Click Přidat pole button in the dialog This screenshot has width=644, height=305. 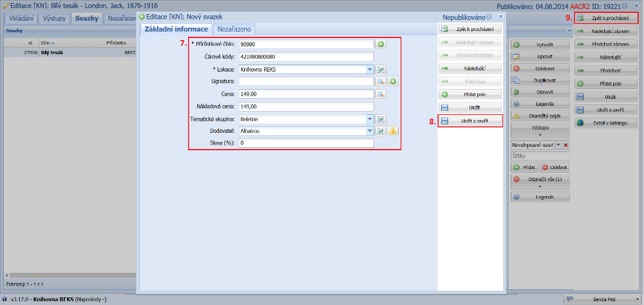[469, 94]
